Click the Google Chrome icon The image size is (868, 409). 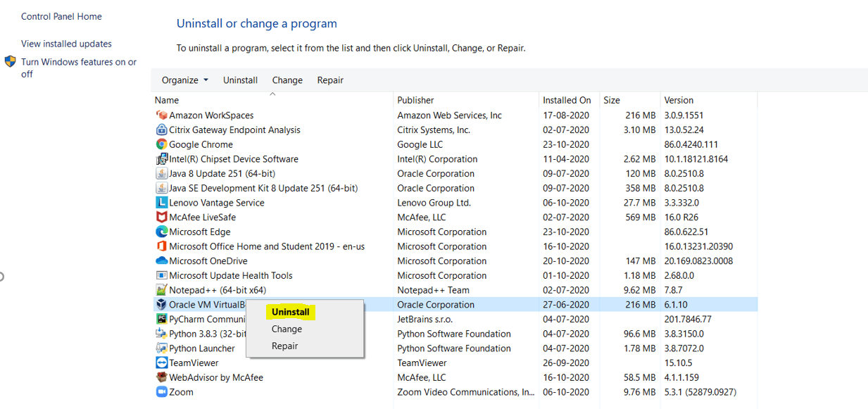161,144
